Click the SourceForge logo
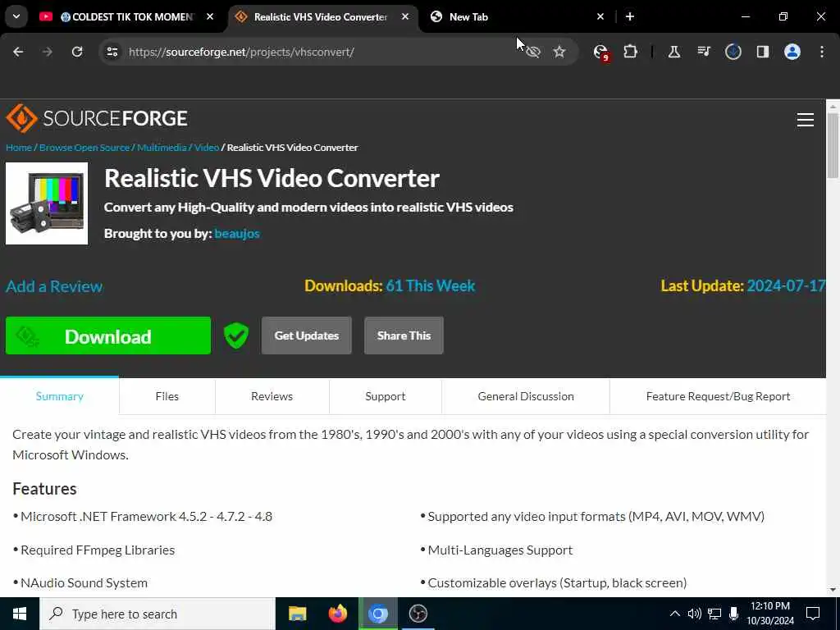This screenshot has height=630, width=840. click(x=97, y=118)
